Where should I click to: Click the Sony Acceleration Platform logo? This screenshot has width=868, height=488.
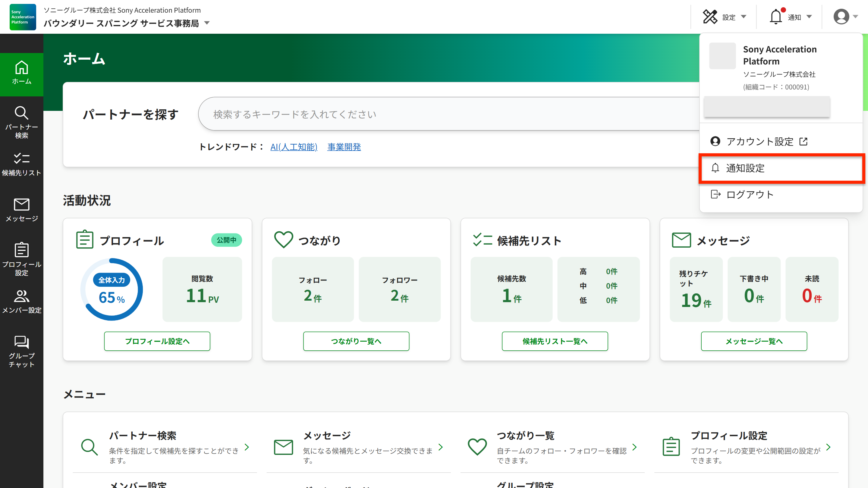(22, 17)
